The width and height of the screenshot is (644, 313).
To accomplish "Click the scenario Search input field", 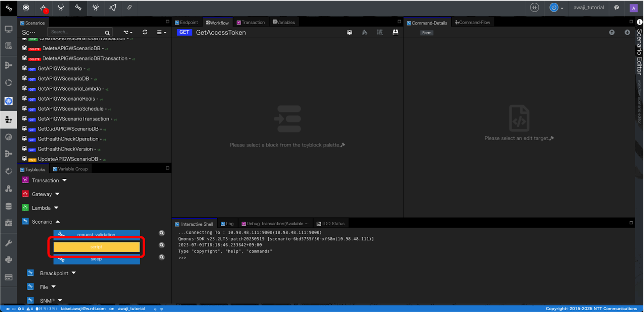I will coord(77,32).
